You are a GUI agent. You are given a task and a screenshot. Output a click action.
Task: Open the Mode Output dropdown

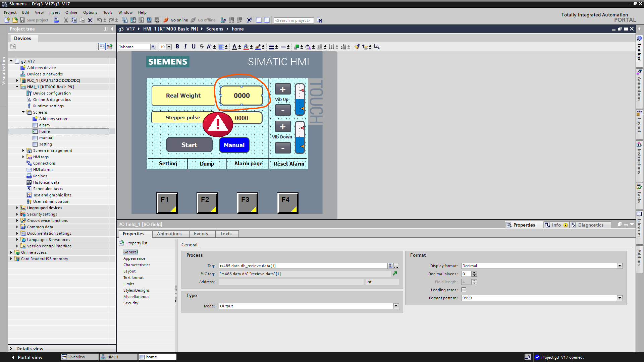point(396,306)
